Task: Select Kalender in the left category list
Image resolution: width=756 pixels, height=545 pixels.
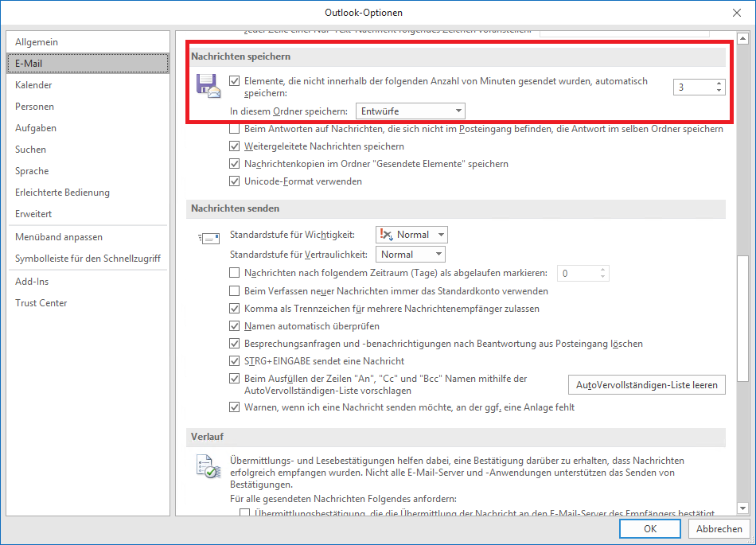Action: click(x=33, y=85)
